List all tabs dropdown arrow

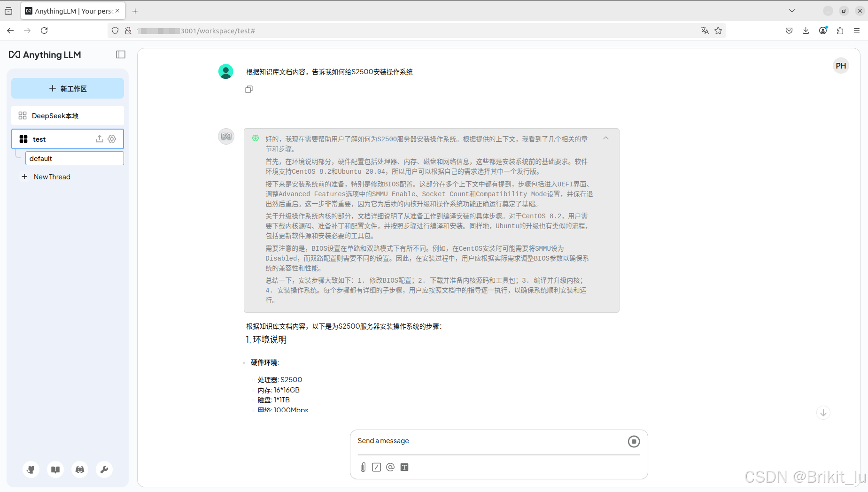coord(792,11)
